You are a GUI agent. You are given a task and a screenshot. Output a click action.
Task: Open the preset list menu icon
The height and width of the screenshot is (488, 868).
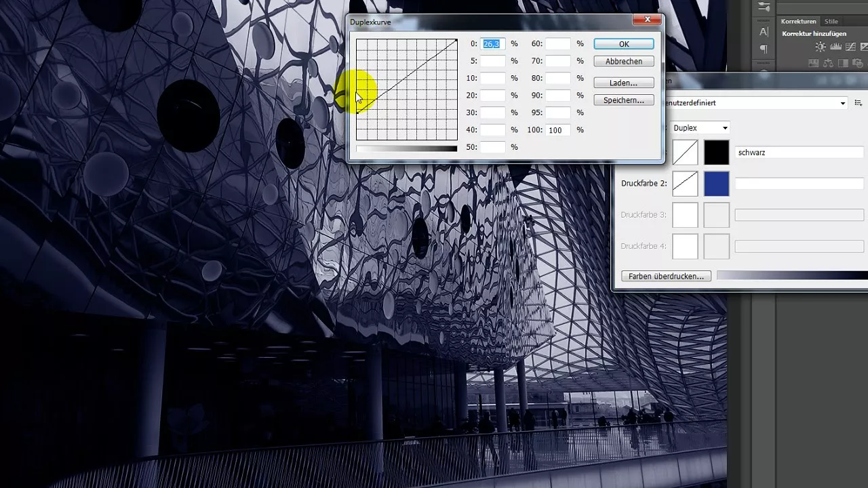[x=857, y=103]
